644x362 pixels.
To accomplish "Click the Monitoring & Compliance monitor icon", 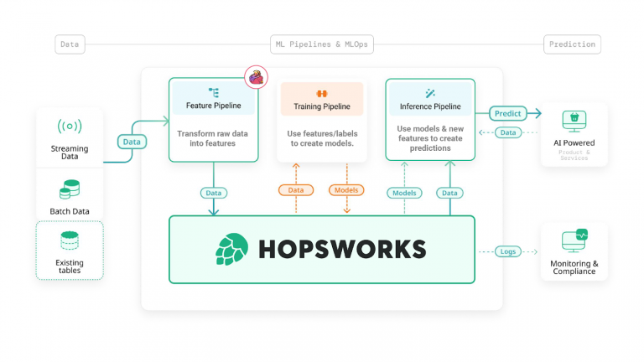I will (x=574, y=241).
